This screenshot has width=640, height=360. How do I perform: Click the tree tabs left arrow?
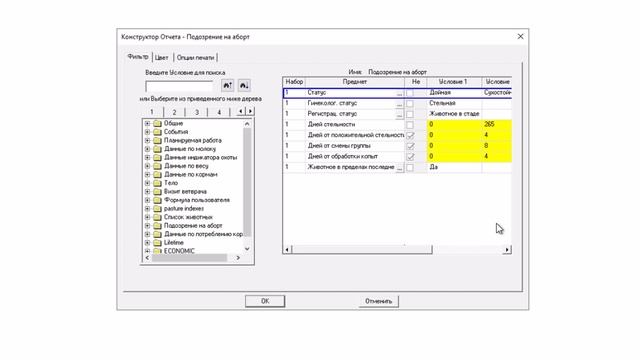click(241, 111)
